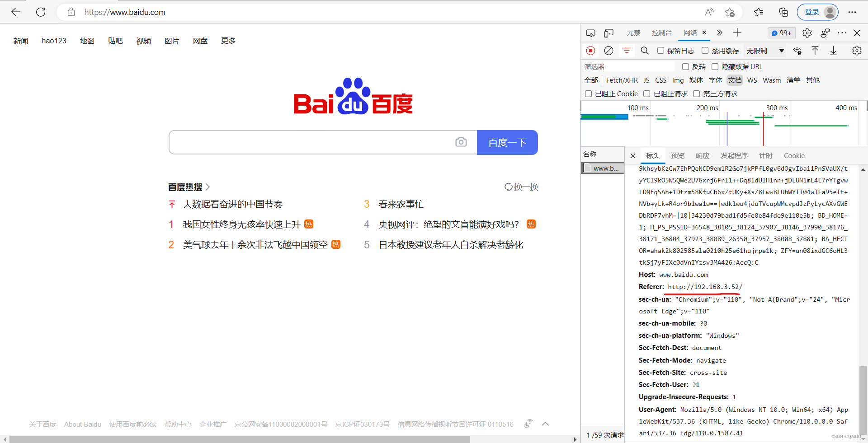Import HAR file with upload arrow
This screenshot has height=443, width=868.
815,51
